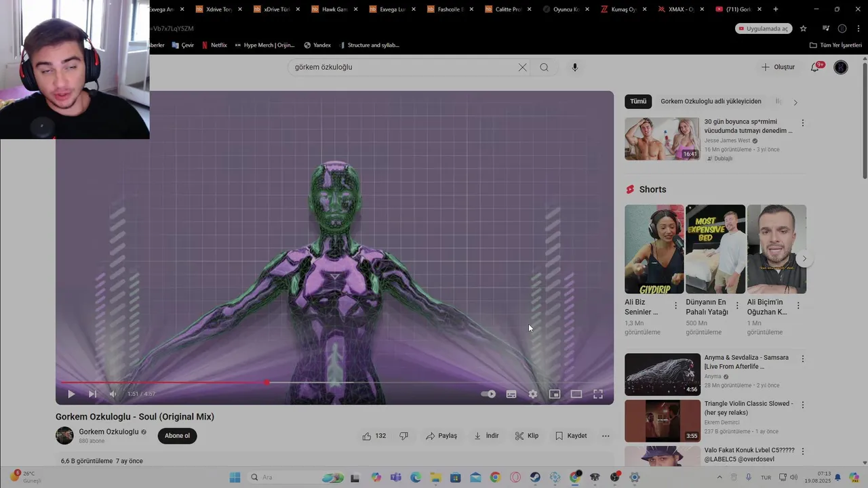The height and width of the screenshot is (488, 868).
Task: Clear search text with X icon
Action: (x=522, y=67)
